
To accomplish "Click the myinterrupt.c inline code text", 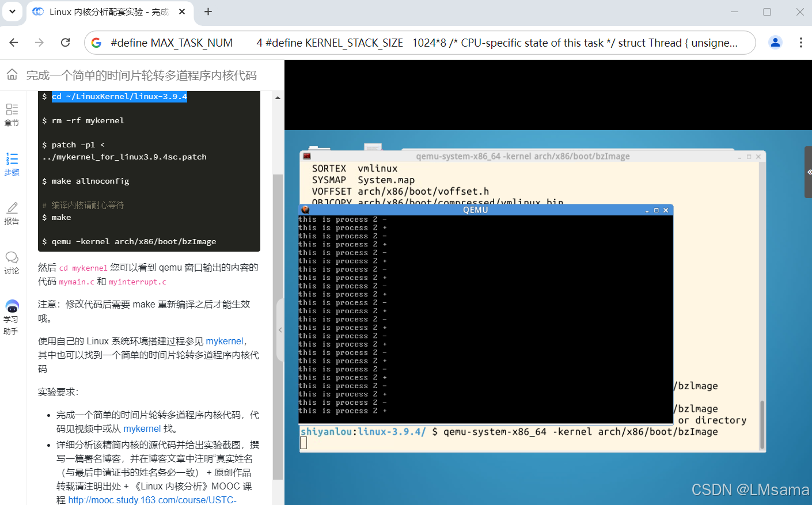I will click(137, 282).
